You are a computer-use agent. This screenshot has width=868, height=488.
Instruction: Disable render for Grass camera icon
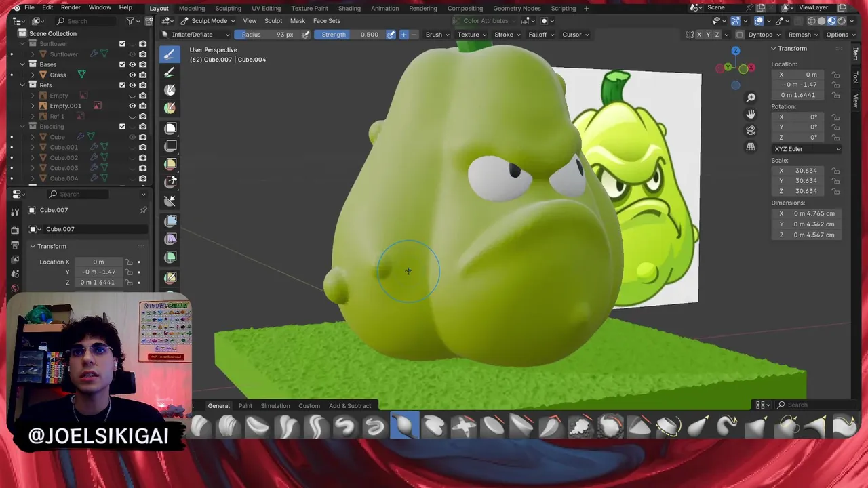142,75
